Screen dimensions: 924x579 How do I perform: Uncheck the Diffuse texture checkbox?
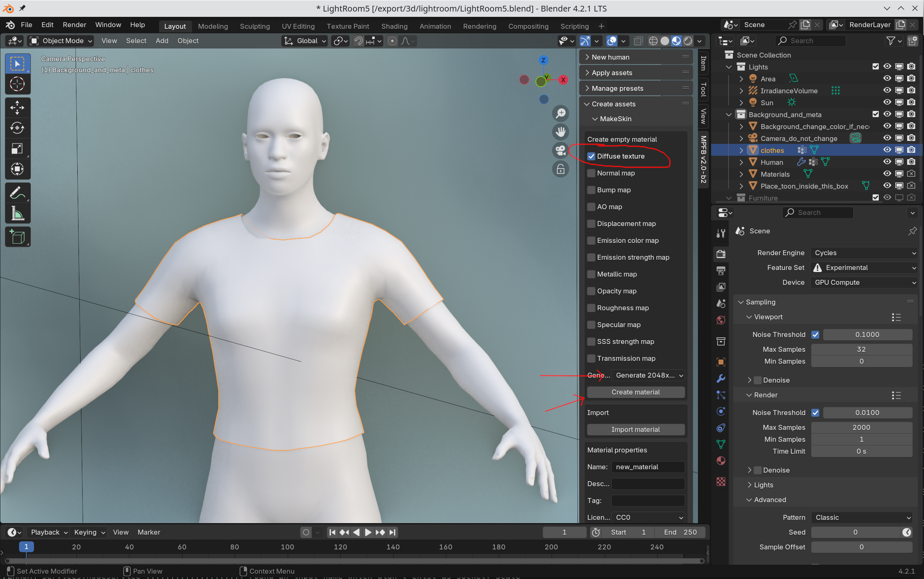591,156
